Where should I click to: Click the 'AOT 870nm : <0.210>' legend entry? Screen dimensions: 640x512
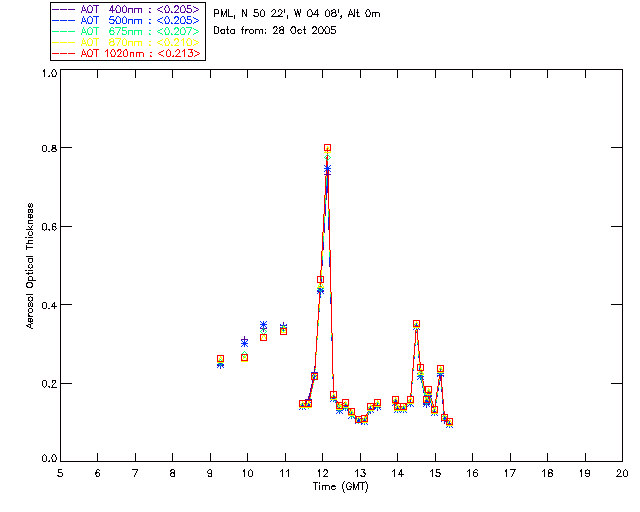[126, 42]
